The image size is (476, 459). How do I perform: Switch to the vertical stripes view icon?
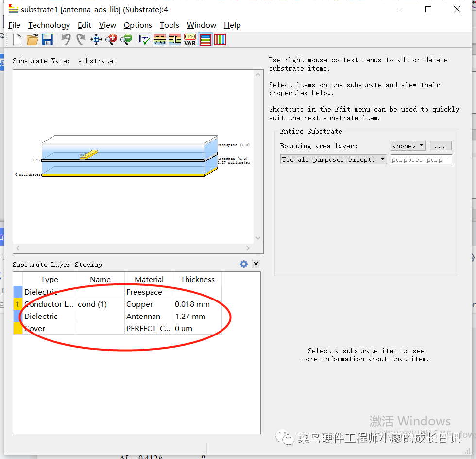220,39
